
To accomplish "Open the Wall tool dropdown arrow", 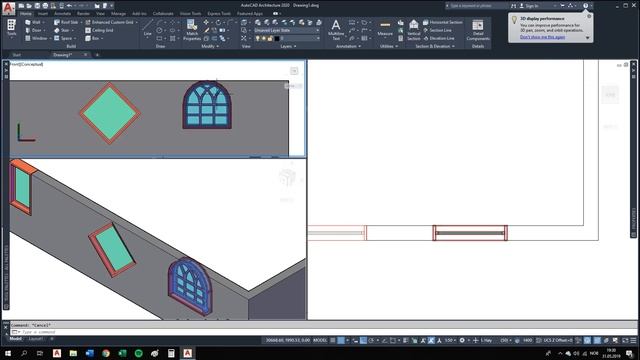I will click(x=44, y=22).
